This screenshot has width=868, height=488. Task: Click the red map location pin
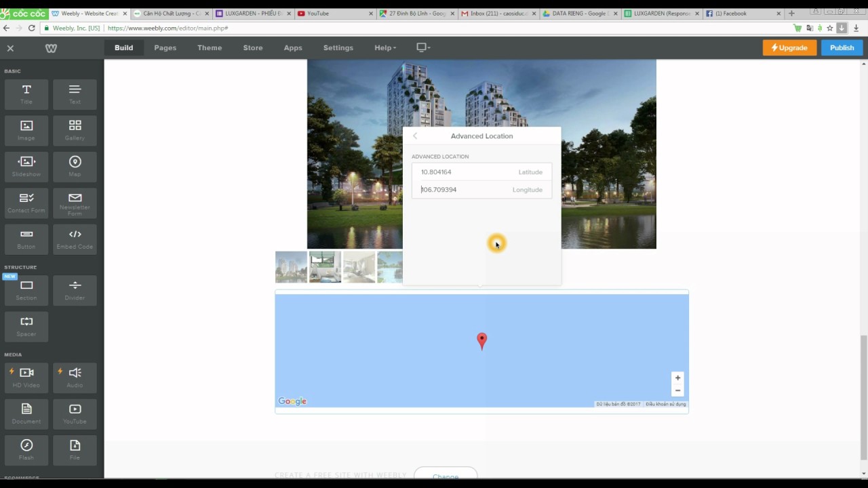481,340
